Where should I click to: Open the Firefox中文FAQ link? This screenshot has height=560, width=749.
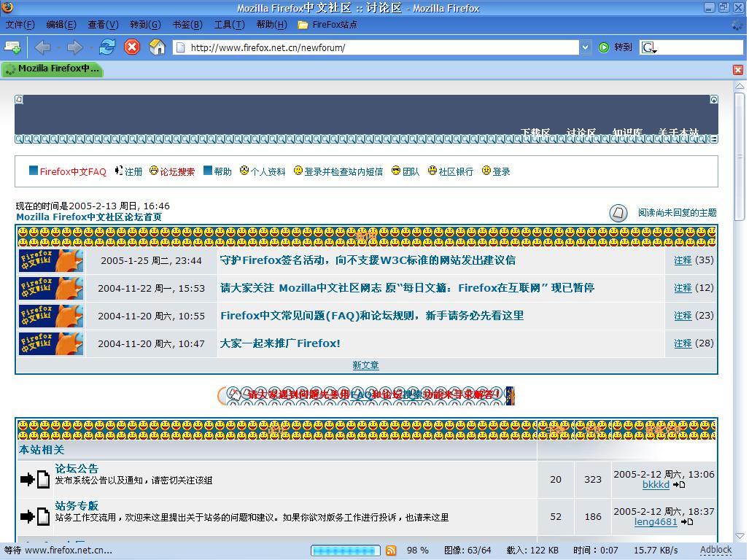tap(72, 172)
